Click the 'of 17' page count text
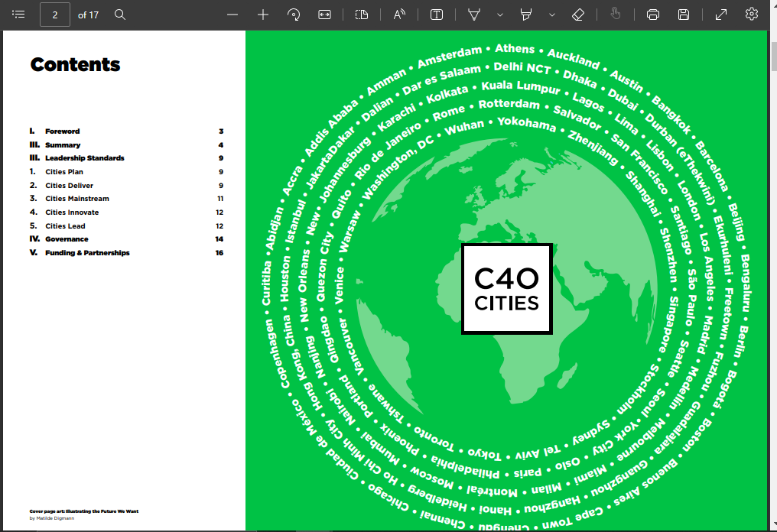The width and height of the screenshot is (777, 532). click(x=88, y=15)
